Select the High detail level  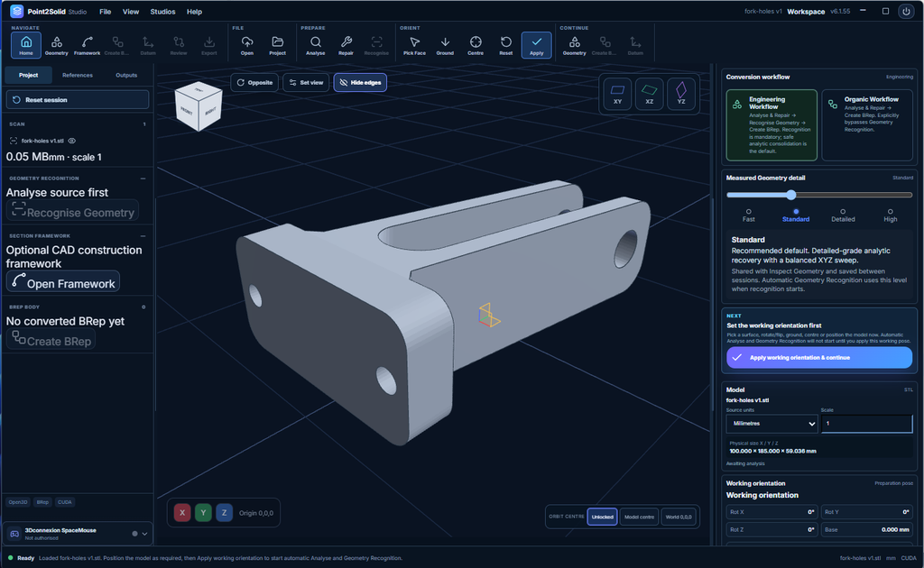point(891,215)
